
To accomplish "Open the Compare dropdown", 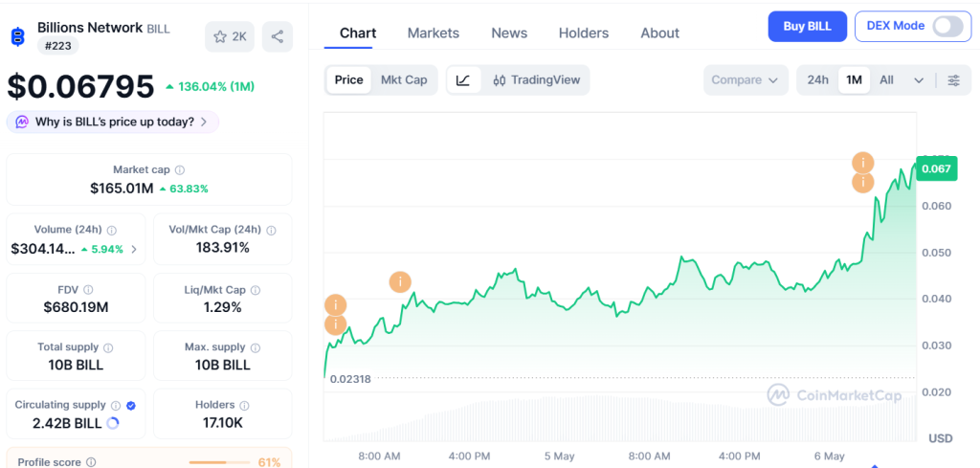I will point(745,80).
